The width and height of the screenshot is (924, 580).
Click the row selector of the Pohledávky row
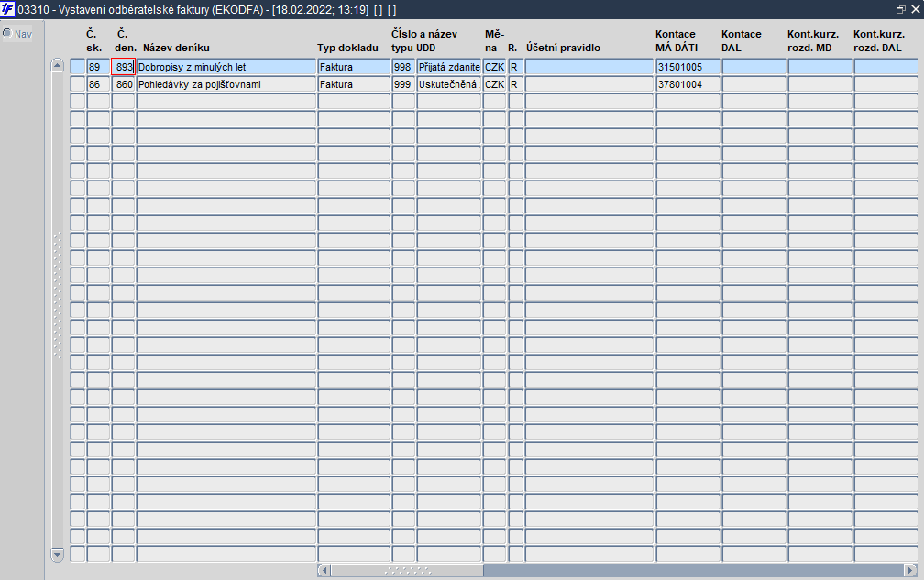coord(78,84)
